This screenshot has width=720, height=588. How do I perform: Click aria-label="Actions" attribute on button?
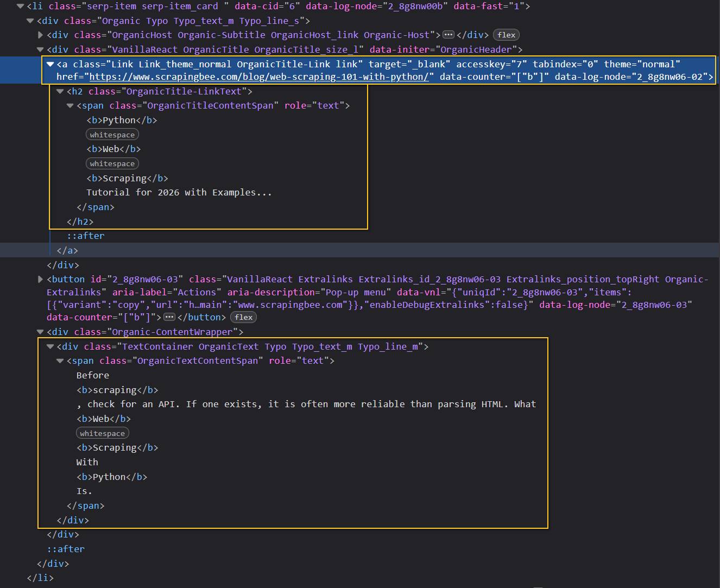tap(167, 292)
